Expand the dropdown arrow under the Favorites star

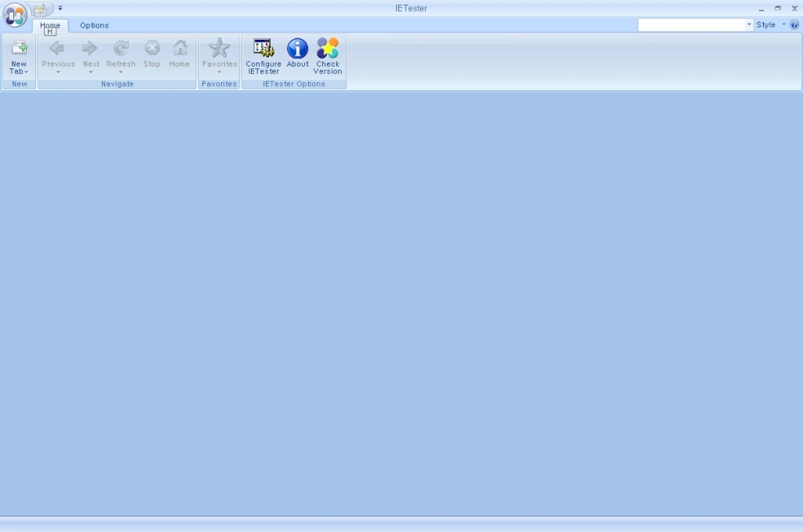coord(220,72)
